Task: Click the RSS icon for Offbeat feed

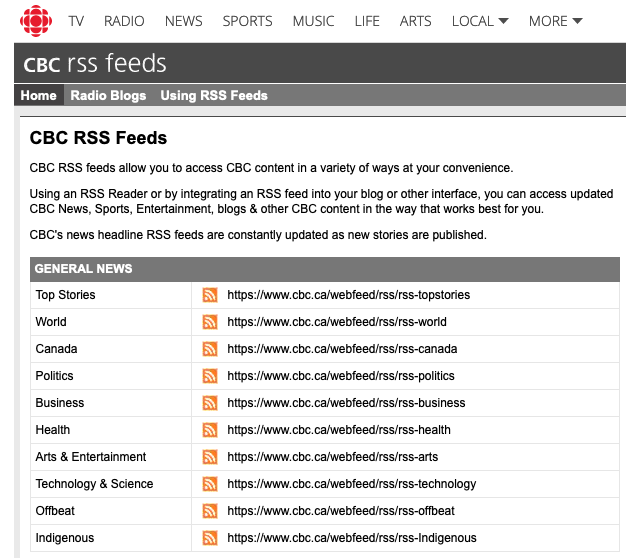Action: click(x=210, y=511)
